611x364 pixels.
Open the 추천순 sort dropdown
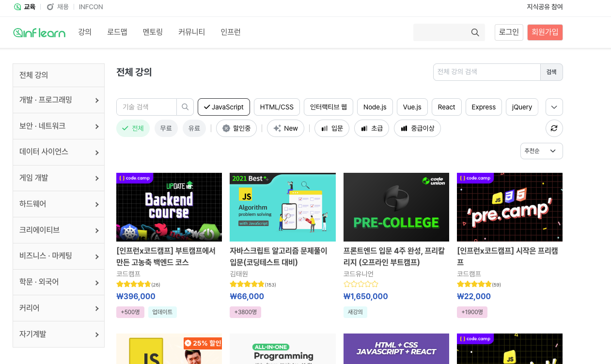coord(542,151)
